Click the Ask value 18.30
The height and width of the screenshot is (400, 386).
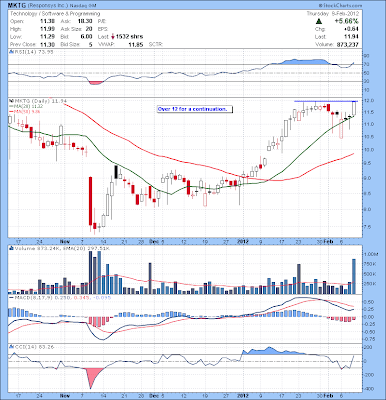click(x=86, y=21)
